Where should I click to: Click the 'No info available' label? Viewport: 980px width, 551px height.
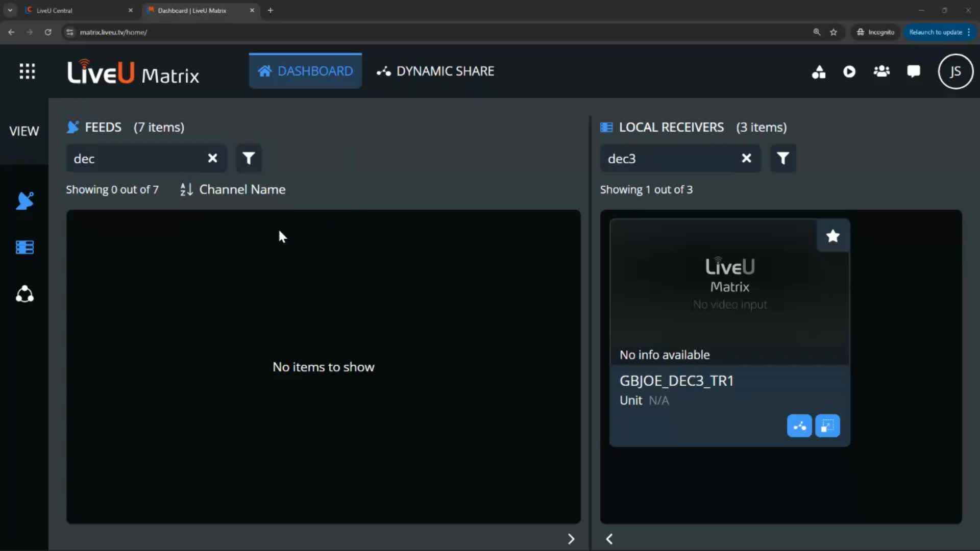(665, 355)
